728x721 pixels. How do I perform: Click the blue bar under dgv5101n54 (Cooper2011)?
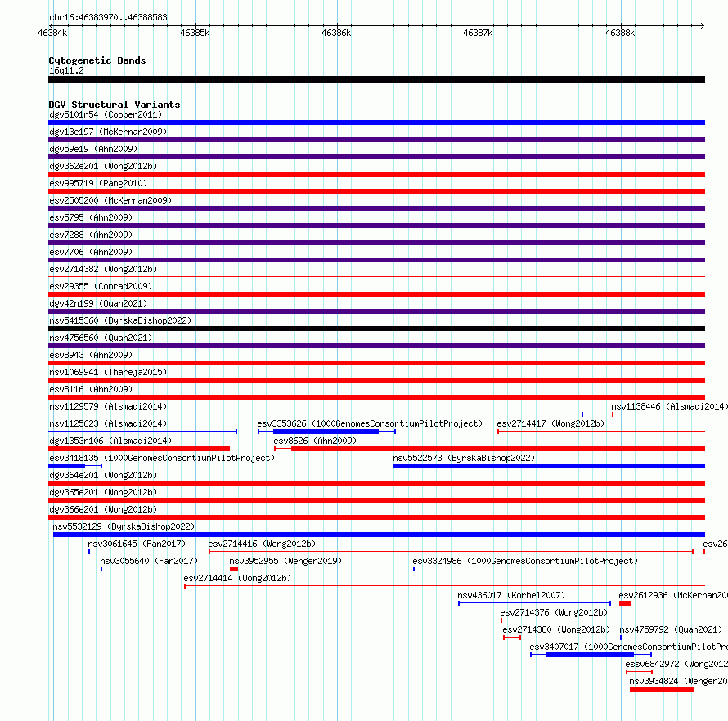[x=376, y=123]
